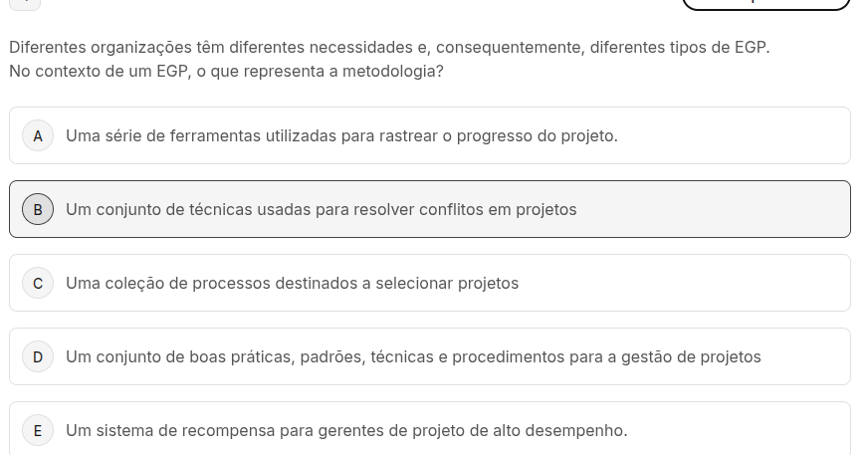Click blank right end of option D card
Viewport: 868px width, 455px height.
point(807,356)
